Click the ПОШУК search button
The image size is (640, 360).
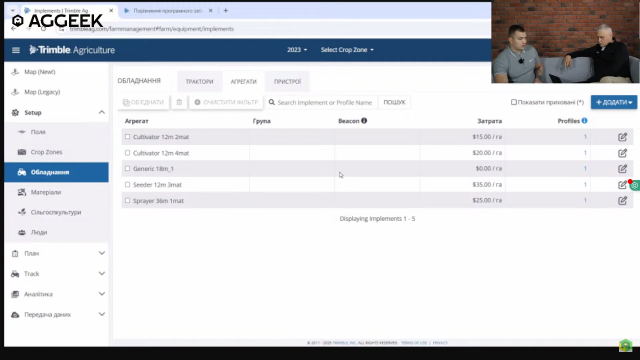click(394, 102)
